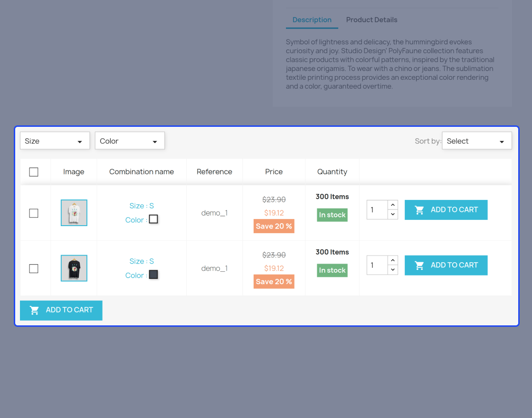Select the white color swatch
This screenshot has width=532, height=418.
pyautogui.click(x=153, y=219)
